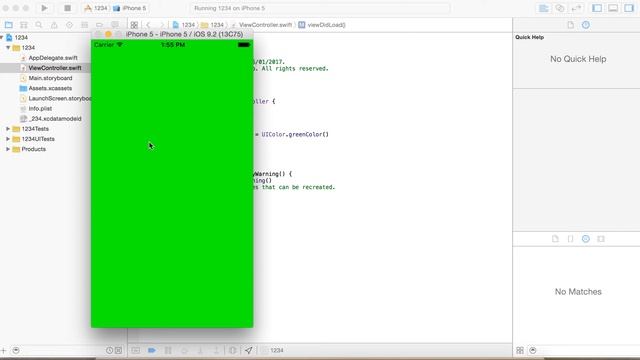Viewport: 640px width, 360px height.
Task: Select the 1234 project in the jump bar
Action: click(x=184, y=25)
